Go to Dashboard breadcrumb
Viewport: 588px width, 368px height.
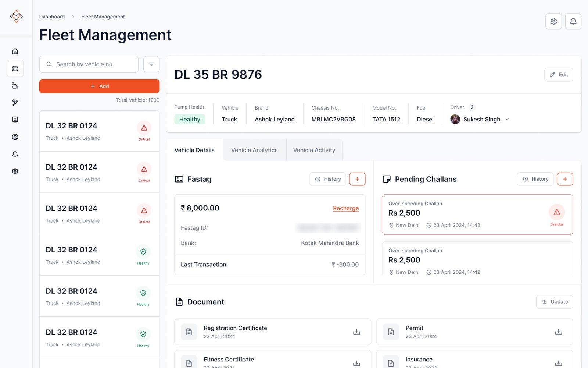point(52,17)
